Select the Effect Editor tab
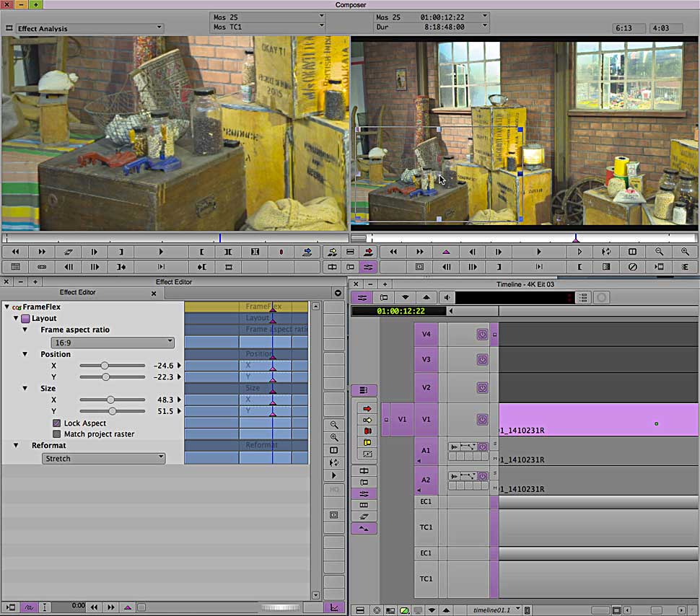700x616 pixels. click(77, 293)
